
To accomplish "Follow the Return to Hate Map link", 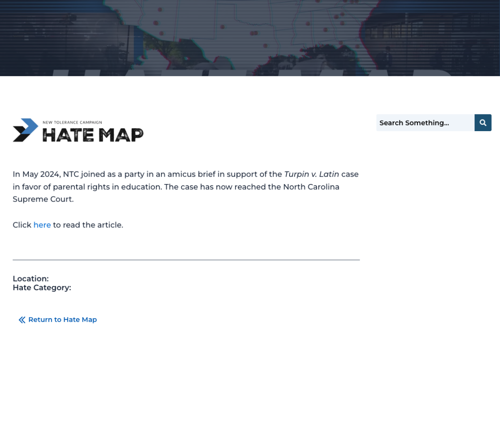I will point(62,320).
